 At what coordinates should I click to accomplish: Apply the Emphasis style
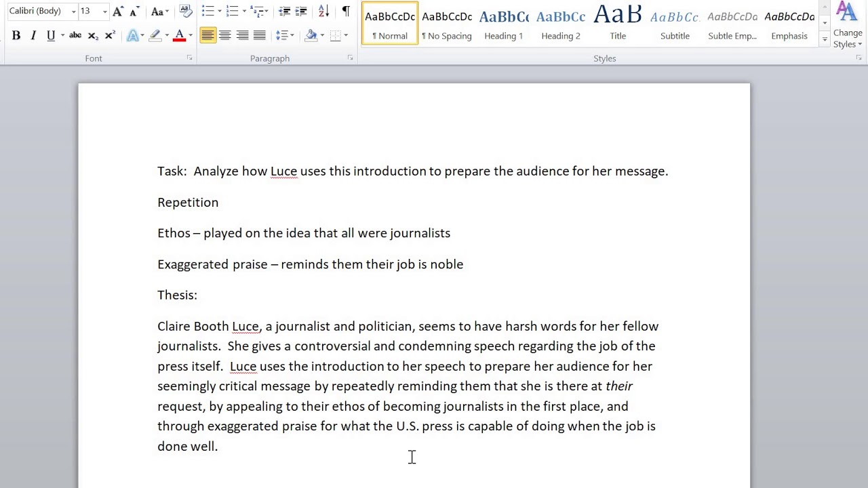click(789, 24)
